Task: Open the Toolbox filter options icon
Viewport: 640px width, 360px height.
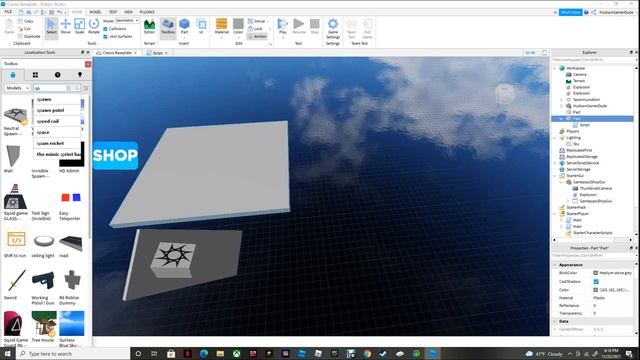Action: tap(86, 88)
